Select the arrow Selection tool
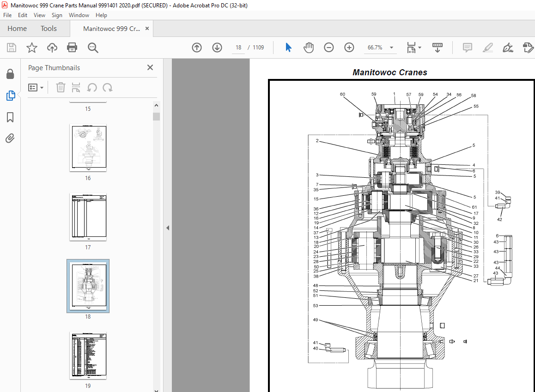The height and width of the screenshot is (392, 535). coord(288,48)
